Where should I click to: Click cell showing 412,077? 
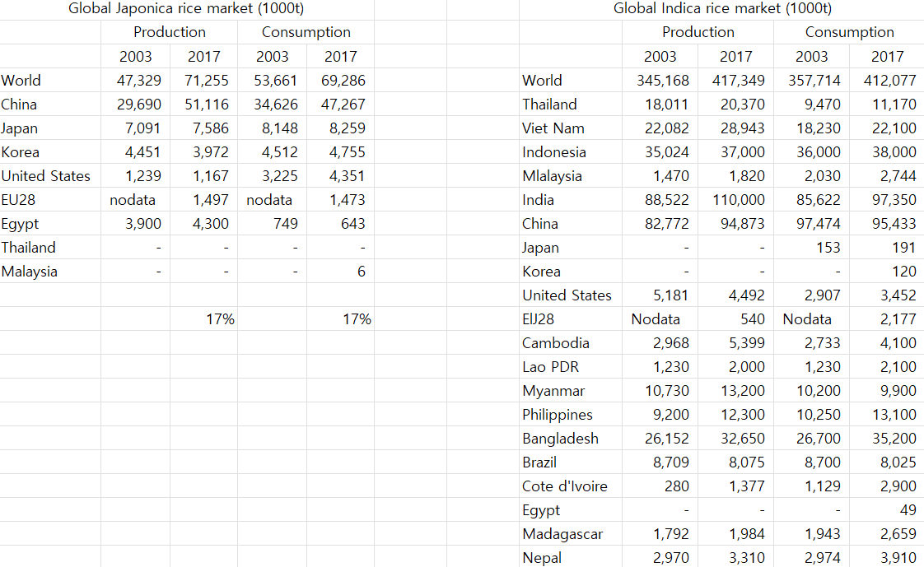point(889,81)
